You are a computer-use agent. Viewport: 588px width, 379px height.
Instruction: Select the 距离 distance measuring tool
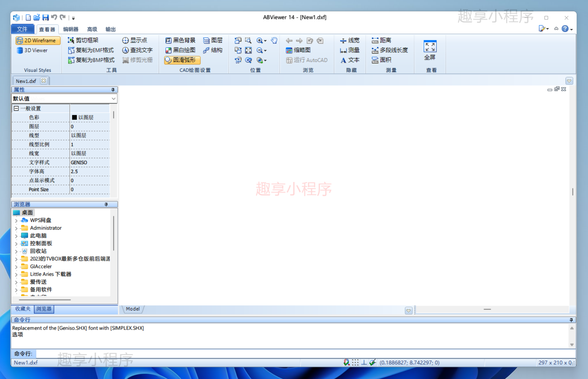coord(381,40)
